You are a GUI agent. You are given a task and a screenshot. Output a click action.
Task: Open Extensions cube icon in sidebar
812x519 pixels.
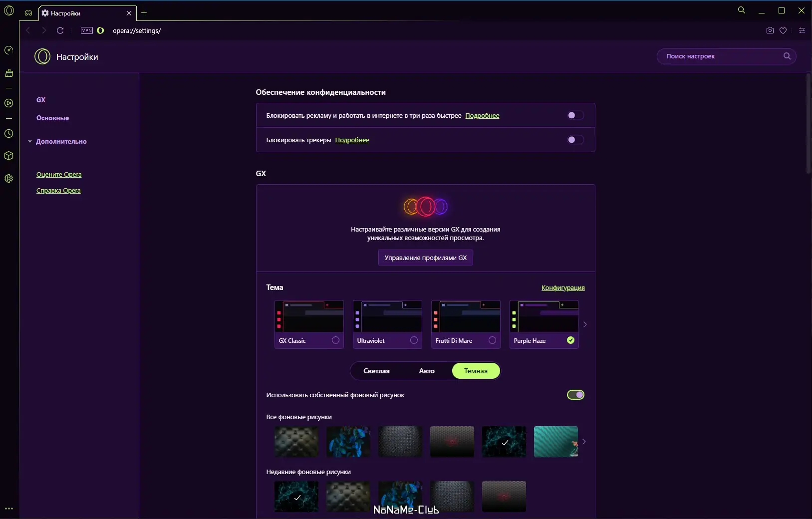tap(8, 156)
